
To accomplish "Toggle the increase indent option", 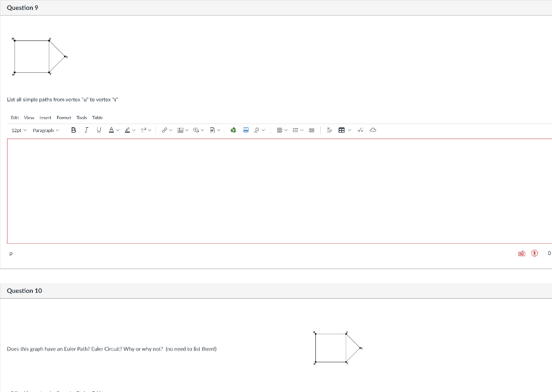I will 310,130.
